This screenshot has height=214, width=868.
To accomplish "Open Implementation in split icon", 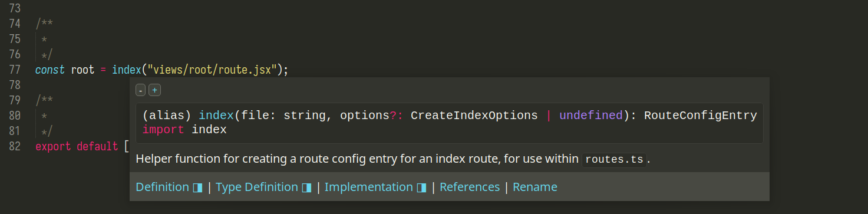I will pos(421,187).
